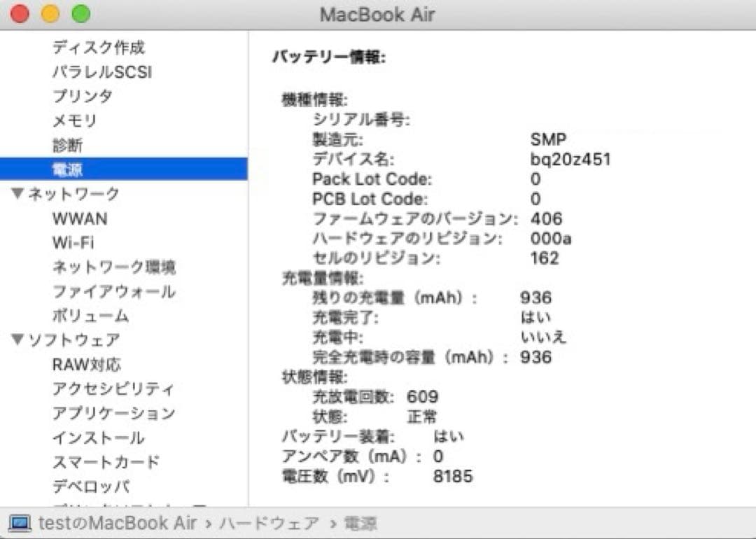Select インストール in the sidebar
This screenshot has width=756, height=539.
point(98,437)
